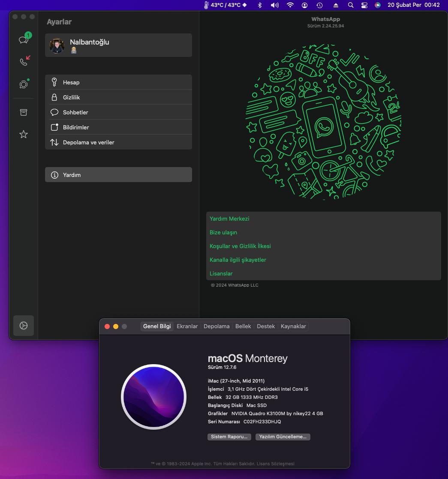Click Kanalla ilgili şikayetler link
The image size is (448, 479).
click(x=238, y=260)
